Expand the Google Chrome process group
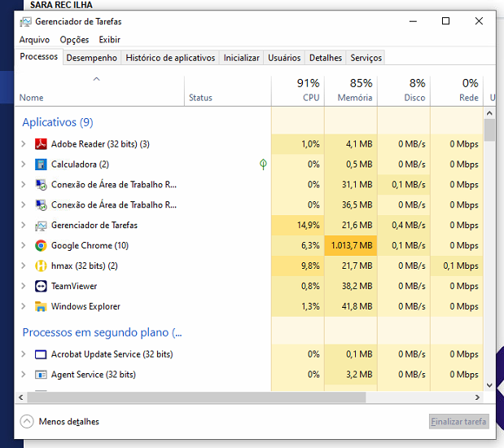Viewport: 504px width, 448px height. (x=24, y=245)
